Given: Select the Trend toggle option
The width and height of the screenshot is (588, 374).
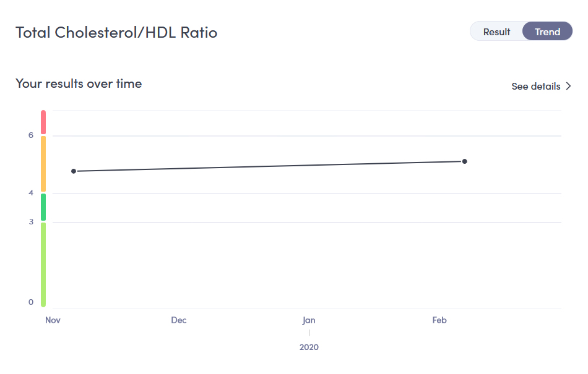Looking at the screenshot, I should click(548, 32).
